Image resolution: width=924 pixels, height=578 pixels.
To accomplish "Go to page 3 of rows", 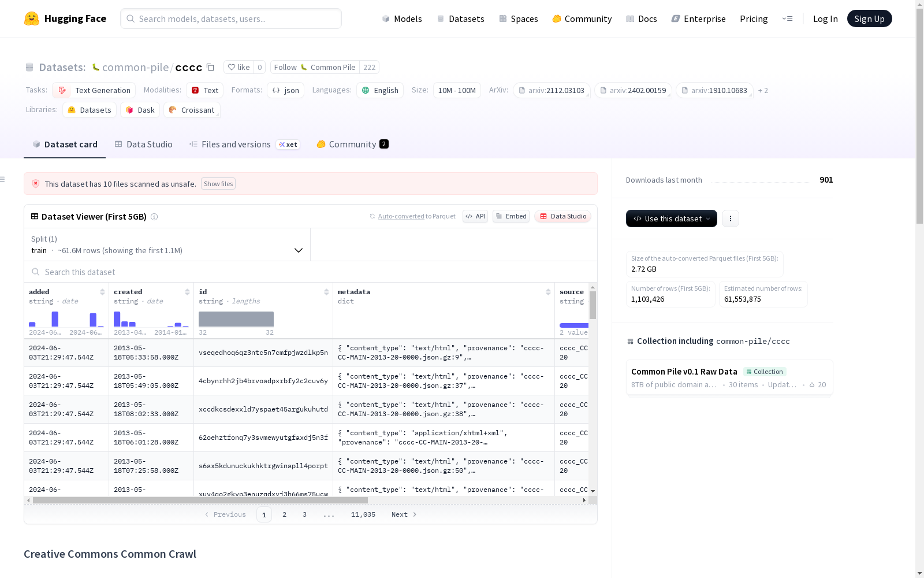I will pyautogui.click(x=304, y=514).
